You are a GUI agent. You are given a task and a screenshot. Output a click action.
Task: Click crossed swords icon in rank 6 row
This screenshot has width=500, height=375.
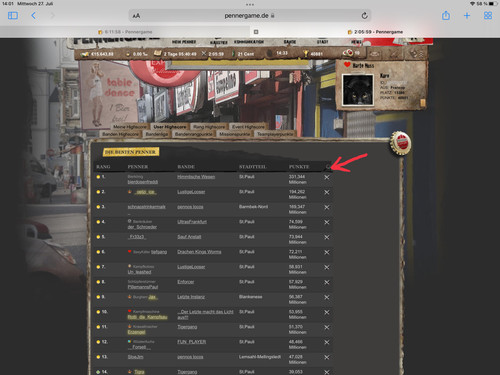(327, 252)
